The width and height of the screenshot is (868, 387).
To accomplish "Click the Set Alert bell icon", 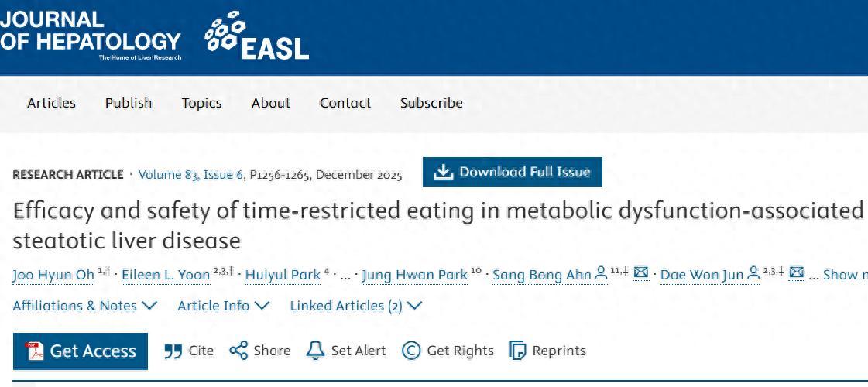I will click(x=315, y=351).
